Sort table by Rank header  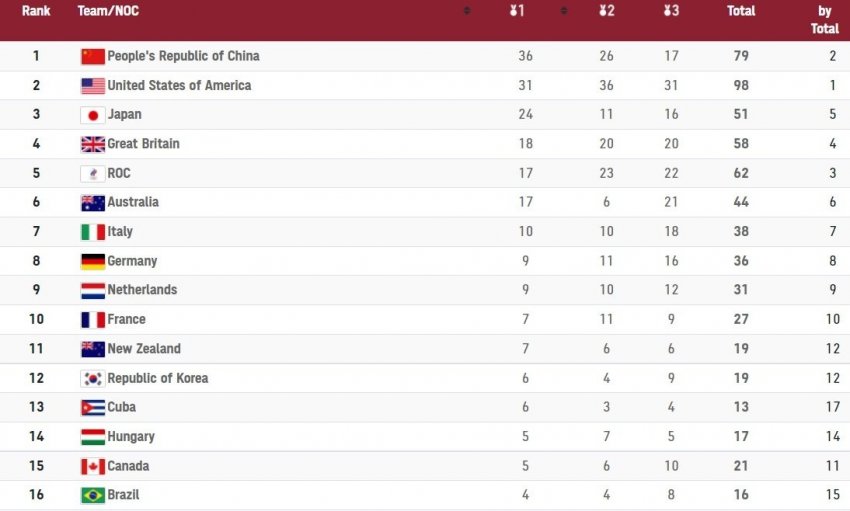pyautogui.click(x=36, y=11)
